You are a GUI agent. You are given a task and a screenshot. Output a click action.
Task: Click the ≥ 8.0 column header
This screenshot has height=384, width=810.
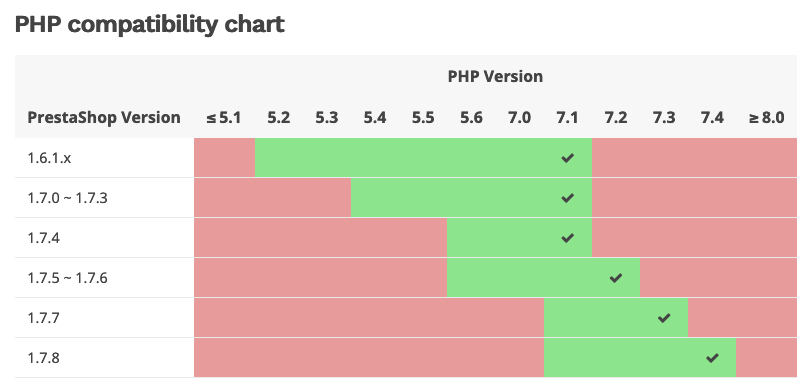[766, 118]
